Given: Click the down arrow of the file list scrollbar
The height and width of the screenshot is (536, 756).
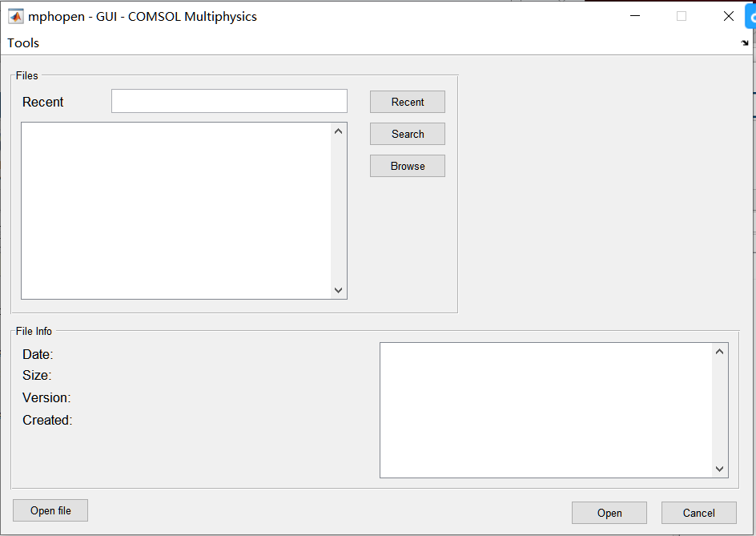Looking at the screenshot, I should pyautogui.click(x=338, y=291).
